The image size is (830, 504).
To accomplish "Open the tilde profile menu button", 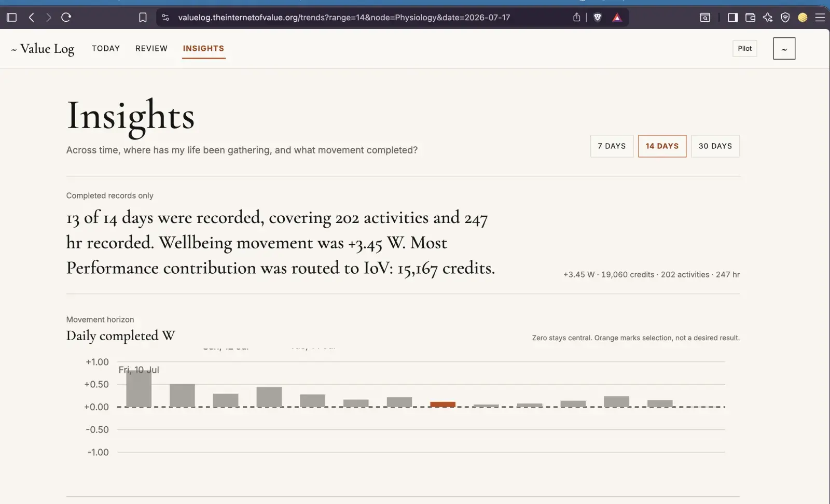I will [x=784, y=49].
